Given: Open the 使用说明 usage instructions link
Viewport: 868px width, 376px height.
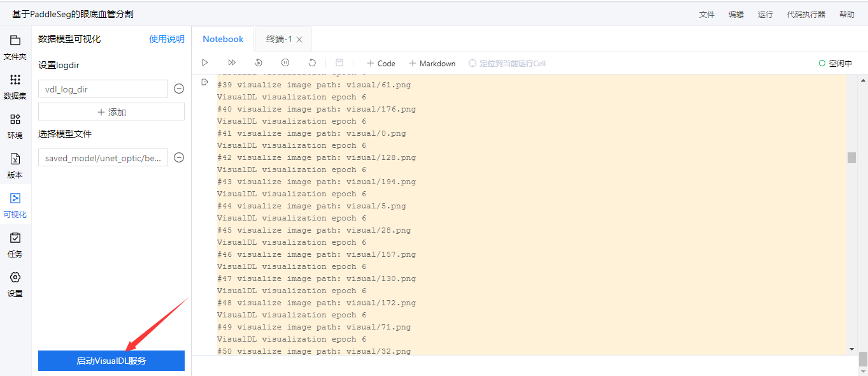Looking at the screenshot, I should pyautogui.click(x=167, y=39).
